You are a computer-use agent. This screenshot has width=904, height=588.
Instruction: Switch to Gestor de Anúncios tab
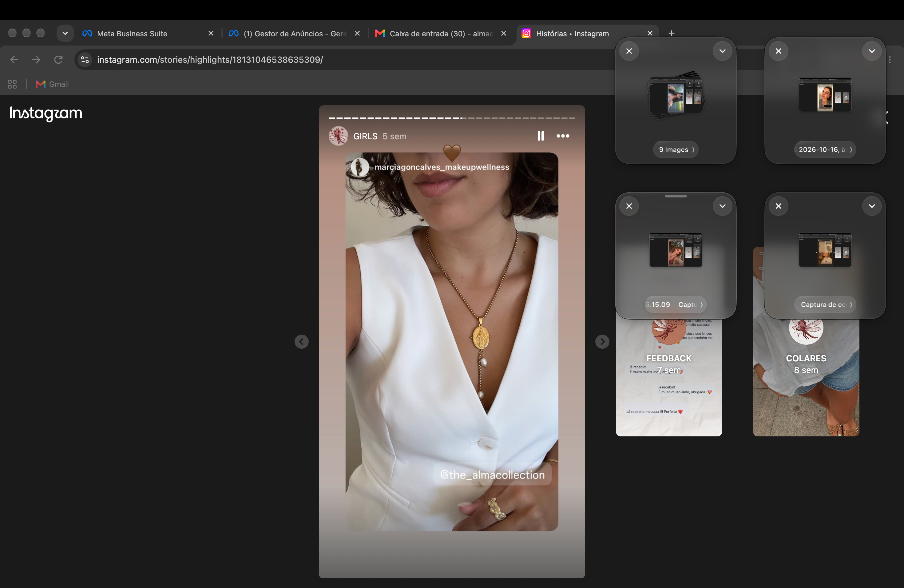point(295,34)
